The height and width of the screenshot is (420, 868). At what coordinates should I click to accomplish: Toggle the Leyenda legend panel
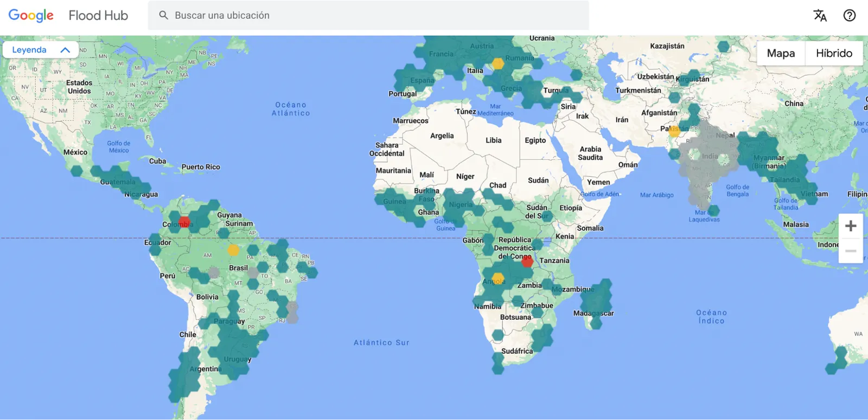point(30,50)
